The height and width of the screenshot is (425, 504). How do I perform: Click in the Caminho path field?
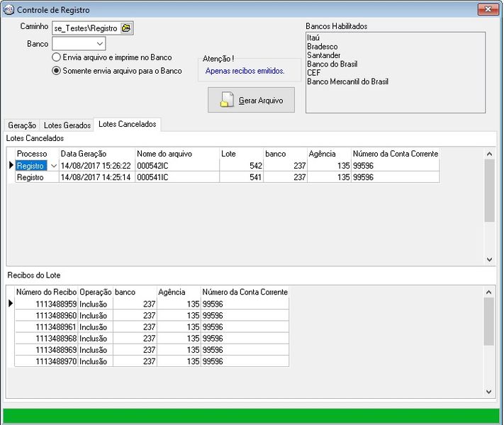[85, 28]
